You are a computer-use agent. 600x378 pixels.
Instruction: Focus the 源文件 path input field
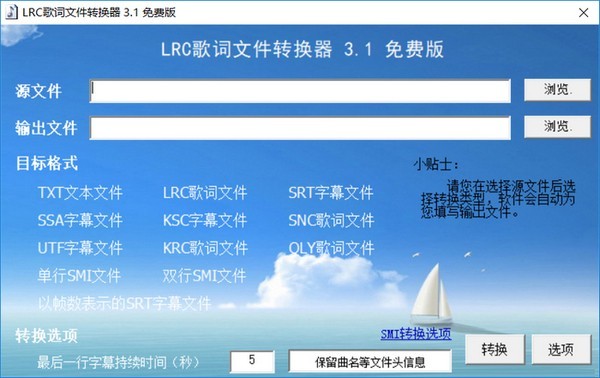[x=300, y=91]
